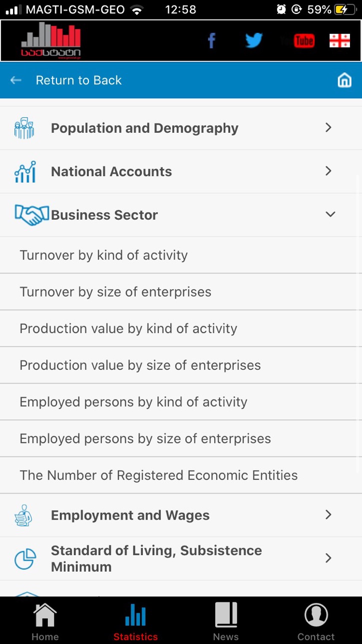Image resolution: width=362 pixels, height=644 pixels.
Task: Open the Twitter bird icon
Action: (254, 40)
